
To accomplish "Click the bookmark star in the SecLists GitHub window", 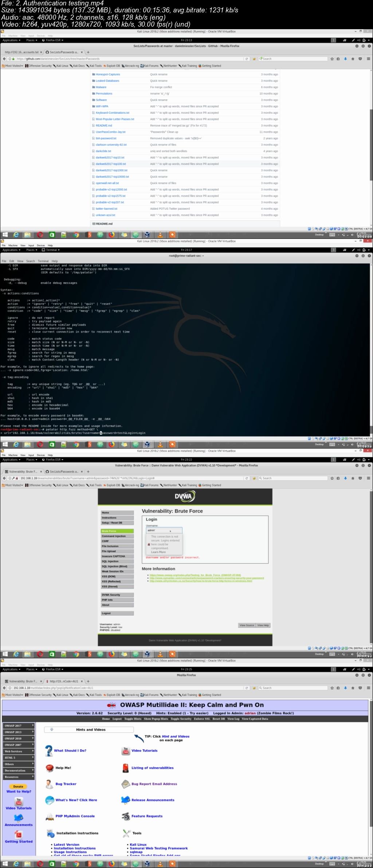I will click(x=332, y=59).
